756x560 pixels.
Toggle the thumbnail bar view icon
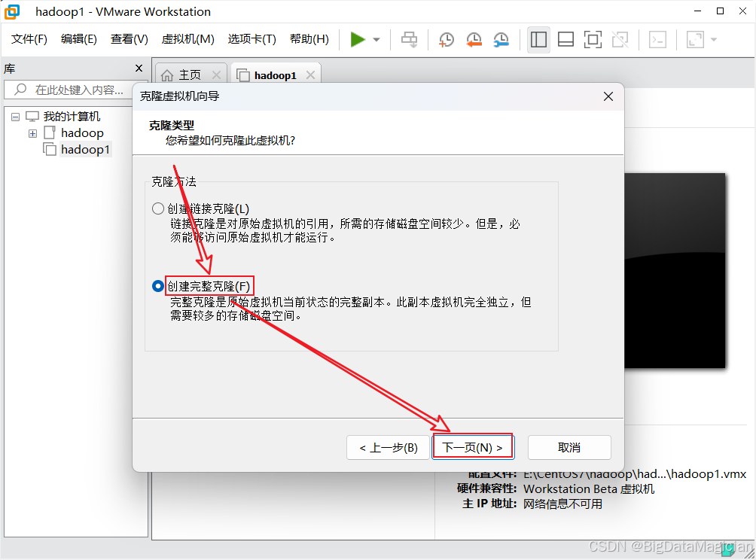click(x=565, y=40)
